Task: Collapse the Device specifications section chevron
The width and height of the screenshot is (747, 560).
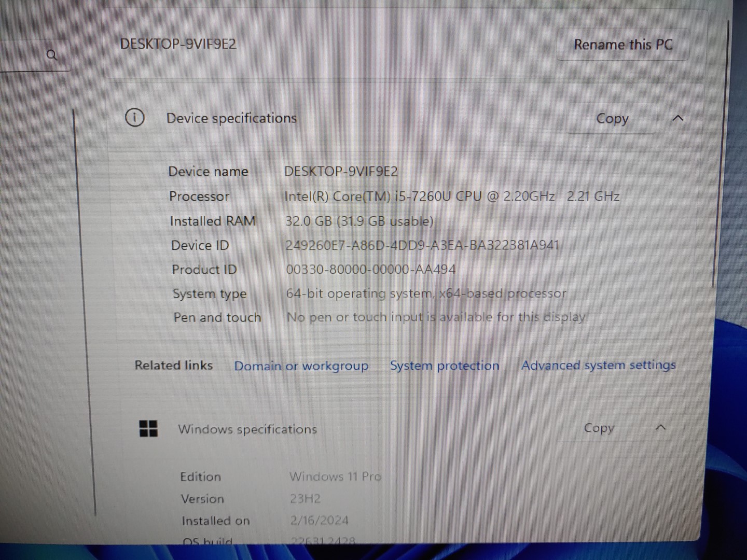Action: point(677,119)
